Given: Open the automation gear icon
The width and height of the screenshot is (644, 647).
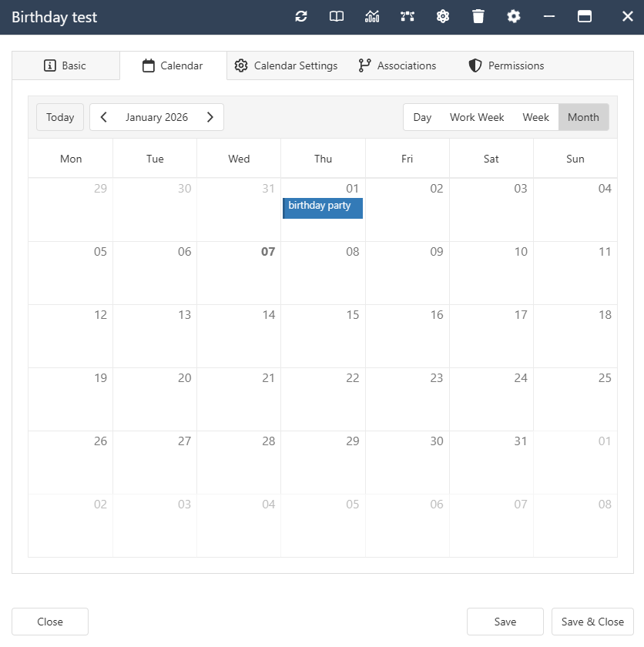Looking at the screenshot, I should (443, 16).
